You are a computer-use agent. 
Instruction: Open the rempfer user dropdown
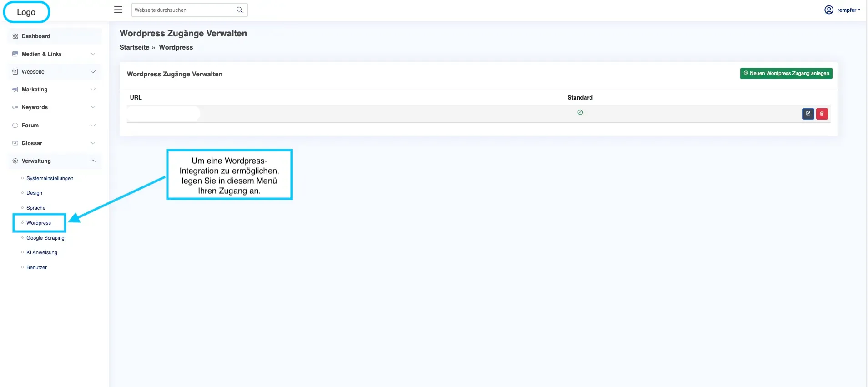848,10
